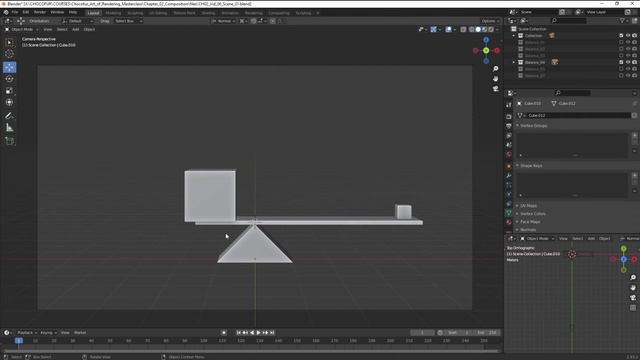Viewport: 640px width, 360px height.
Task: Toggle camera view icon in main viewport
Action: 496,89
